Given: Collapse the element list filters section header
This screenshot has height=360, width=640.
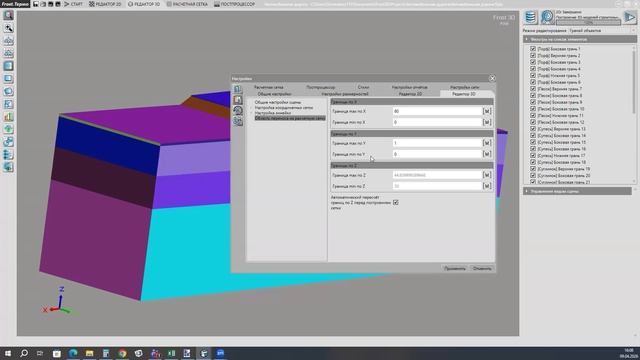Looking at the screenshot, I should point(580,39).
